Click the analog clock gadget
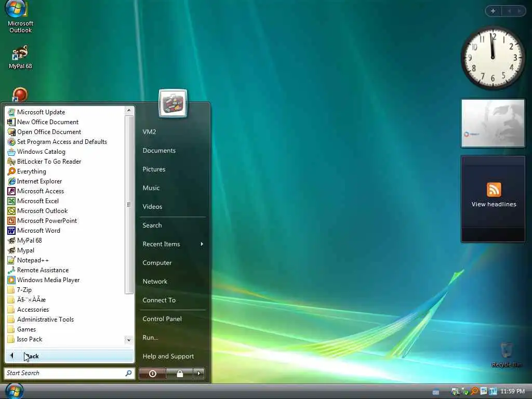This screenshot has width=532, height=399. [493, 58]
